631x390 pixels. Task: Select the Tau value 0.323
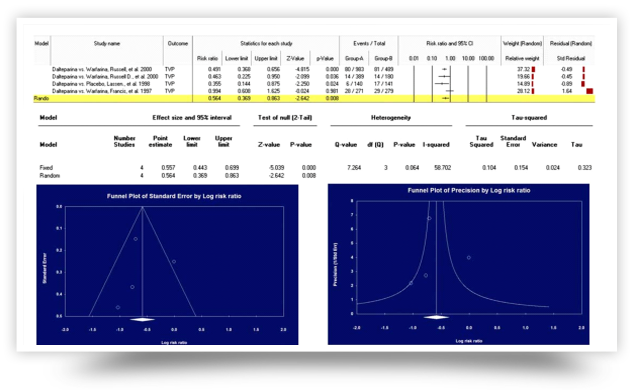point(585,167)
